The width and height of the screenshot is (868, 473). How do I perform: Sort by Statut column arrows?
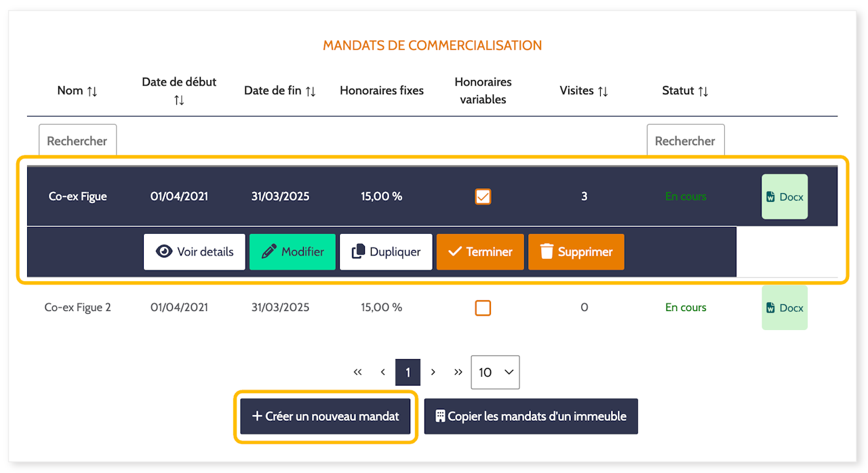point(703,91)
